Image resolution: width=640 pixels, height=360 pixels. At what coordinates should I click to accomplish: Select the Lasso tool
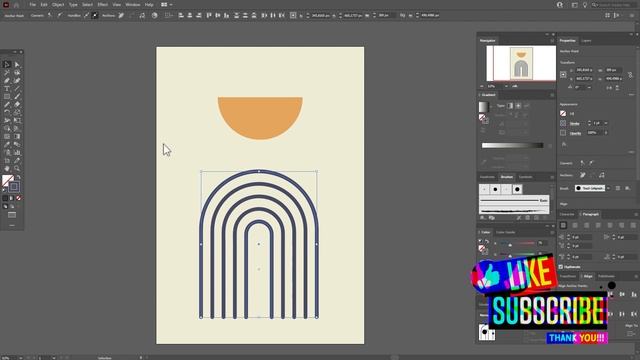(17, 73)
